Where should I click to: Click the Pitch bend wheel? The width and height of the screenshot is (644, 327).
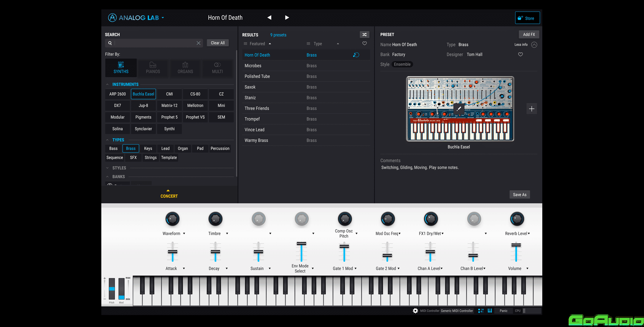(x=112, y=289)
